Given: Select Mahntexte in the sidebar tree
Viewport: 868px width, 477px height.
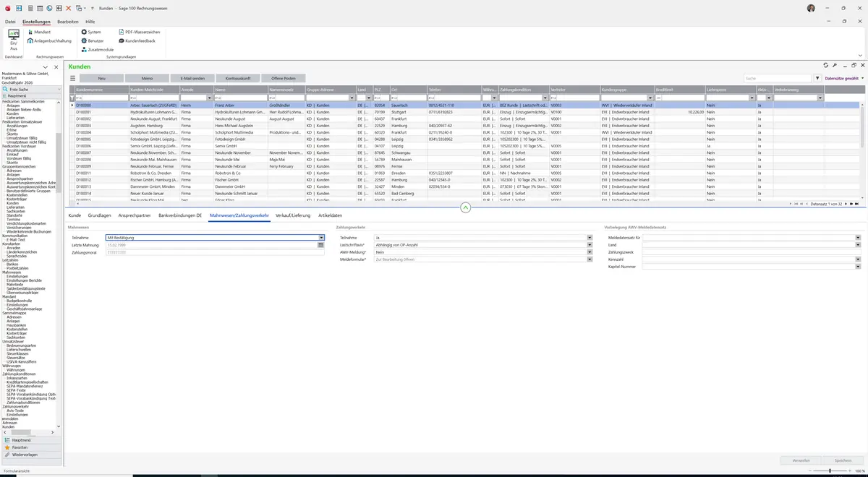Looking at the screenshot, I should click(x=14, y=284).
